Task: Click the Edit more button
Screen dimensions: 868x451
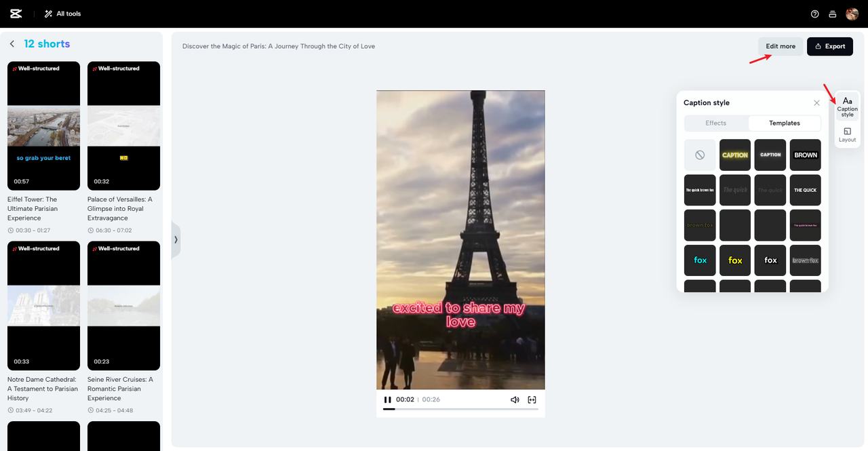Action: (781, 46)
